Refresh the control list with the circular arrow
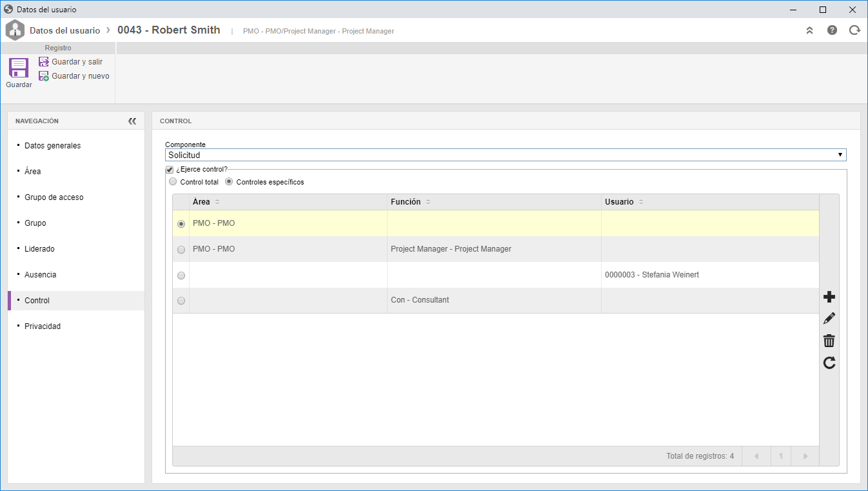The height and width of the screenshot is (491, 868). (x=829, y=363)
